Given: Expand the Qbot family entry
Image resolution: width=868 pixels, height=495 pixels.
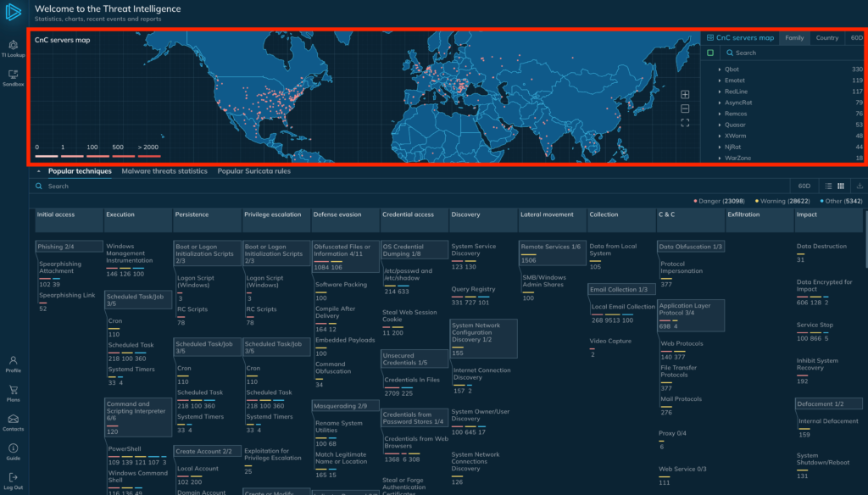Looking at the screenshot, I should click(x=720, y=70).
